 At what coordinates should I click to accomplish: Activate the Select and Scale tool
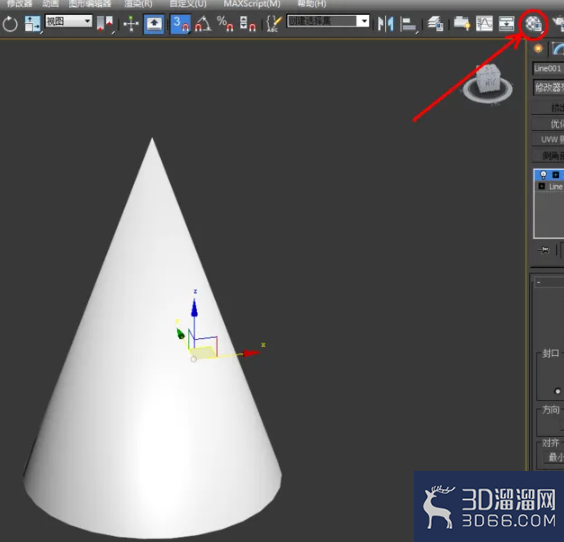coord(32,24)
